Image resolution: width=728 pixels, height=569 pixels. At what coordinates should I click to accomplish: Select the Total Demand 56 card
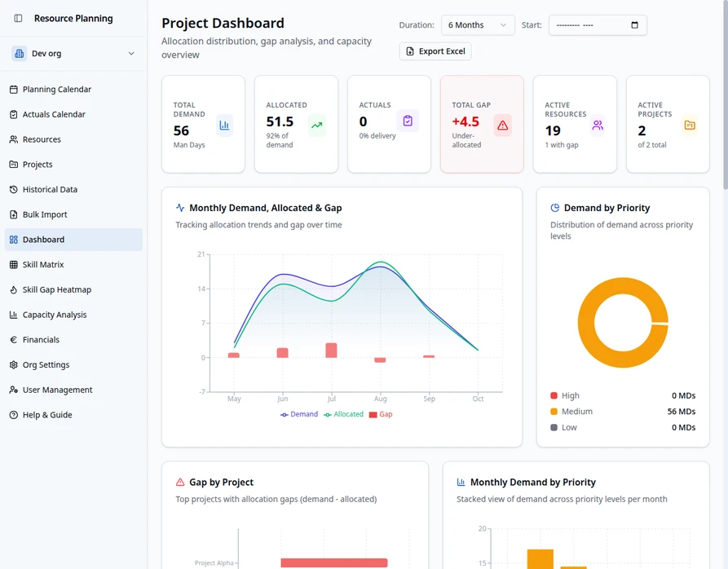pyautogui.click(x=203, y=125)
